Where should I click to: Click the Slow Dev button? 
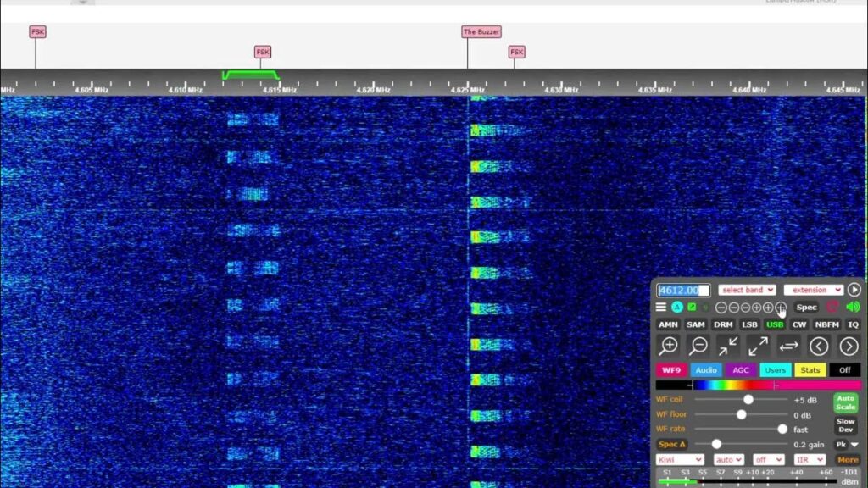846,425
